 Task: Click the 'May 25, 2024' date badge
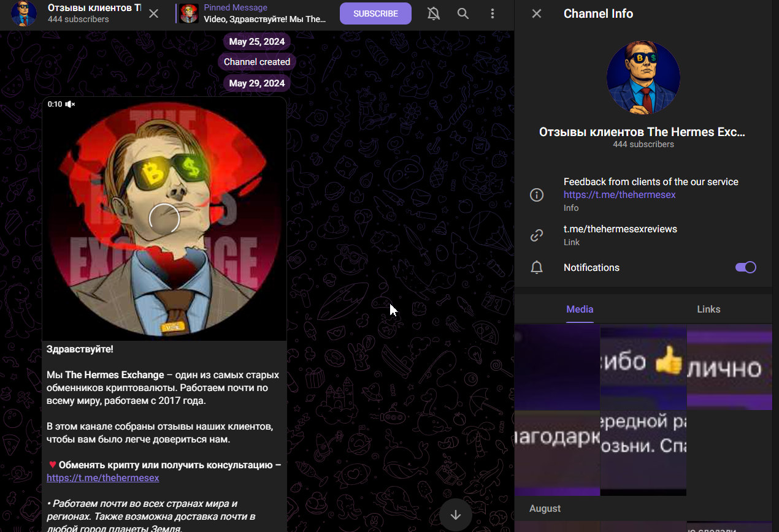pos(257,42)
